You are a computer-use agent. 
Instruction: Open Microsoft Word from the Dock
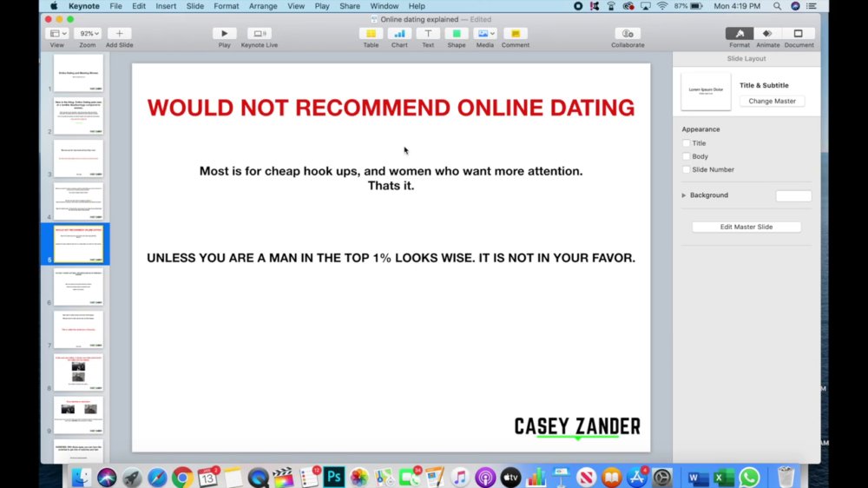[697, 477]
